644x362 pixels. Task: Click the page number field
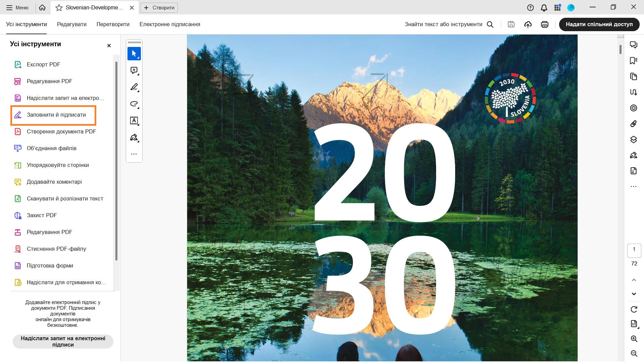click(x=634, y=250)
